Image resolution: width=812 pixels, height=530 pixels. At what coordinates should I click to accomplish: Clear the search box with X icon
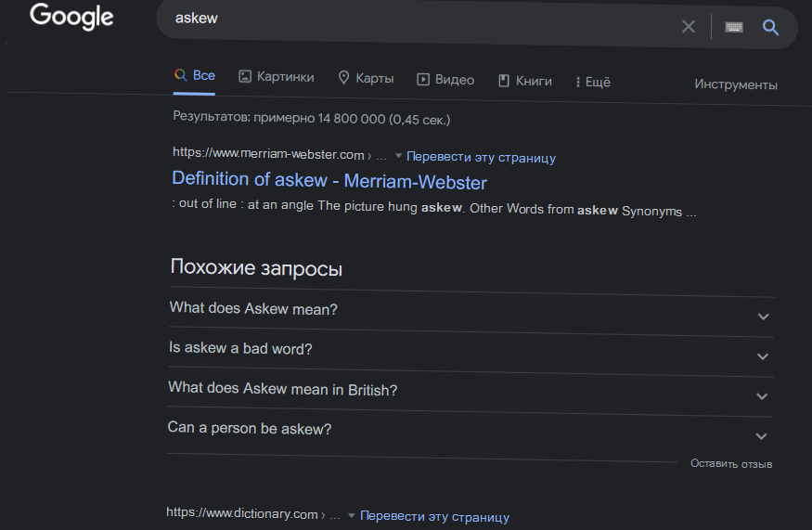(x=689, y=26)
